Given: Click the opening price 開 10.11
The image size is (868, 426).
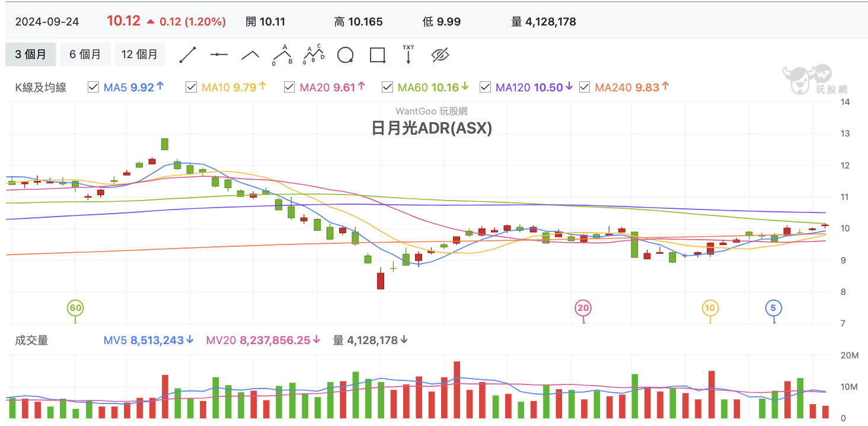Looking at the screenshot, I should [x=266, y=22].
